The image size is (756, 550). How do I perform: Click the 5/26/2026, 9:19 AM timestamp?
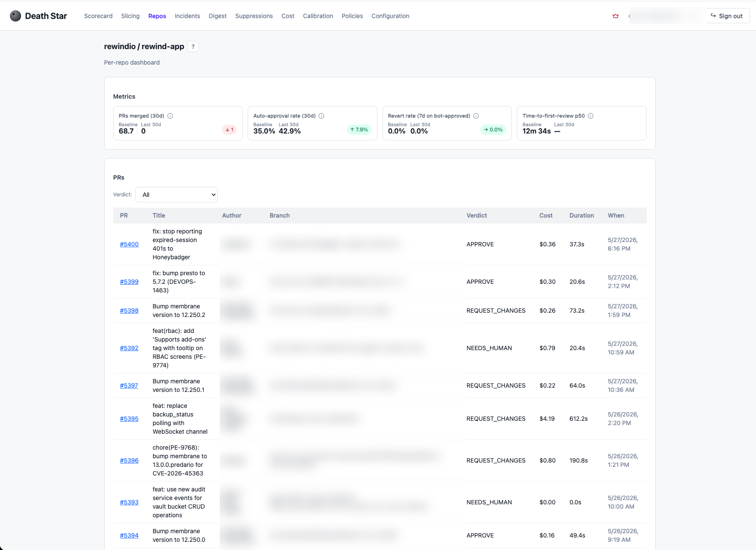point(623,535)
